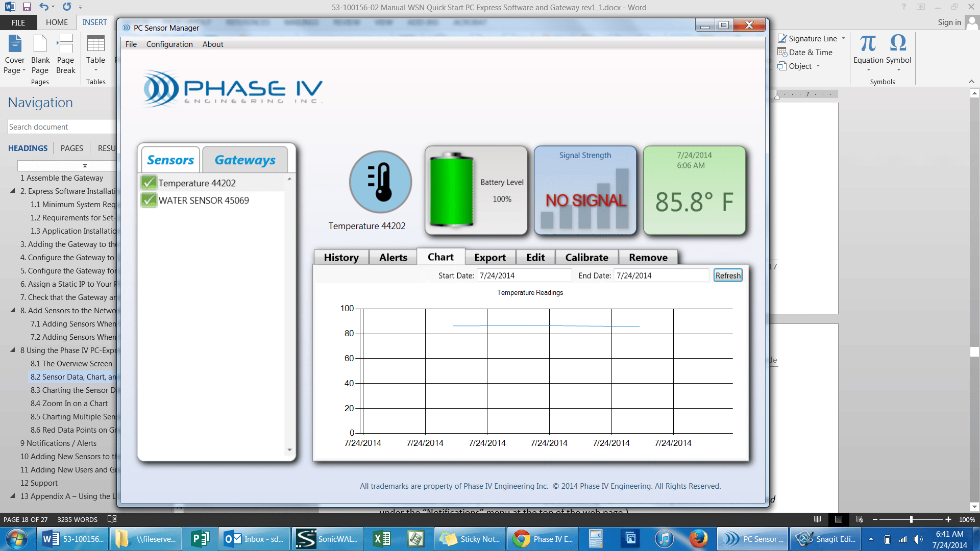Expand the Signature Line dropdown arrow

(844, 38)
